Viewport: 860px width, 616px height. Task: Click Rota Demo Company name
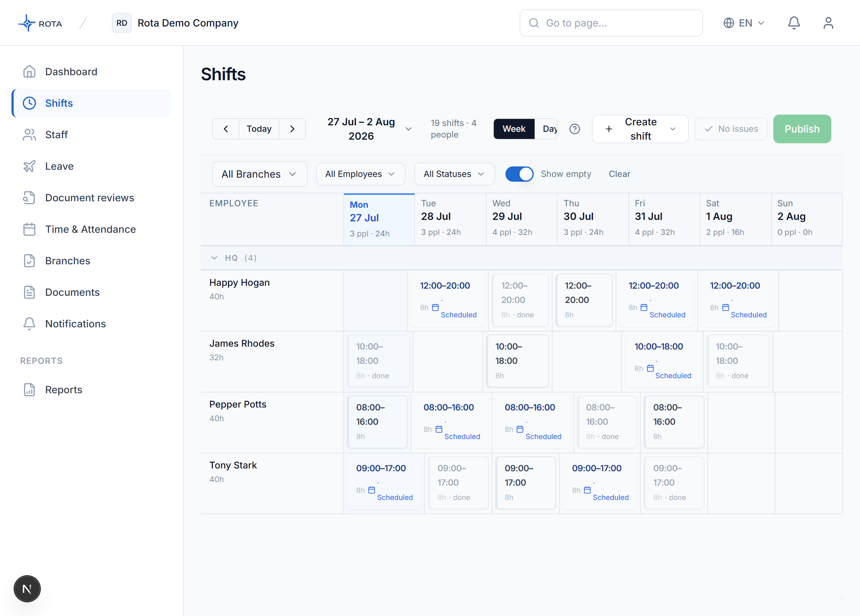[188, 23]
